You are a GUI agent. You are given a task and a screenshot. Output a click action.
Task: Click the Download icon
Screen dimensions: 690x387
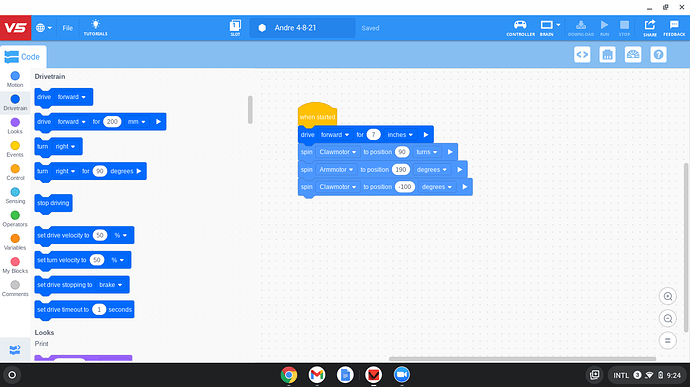(x=581, y=27)
